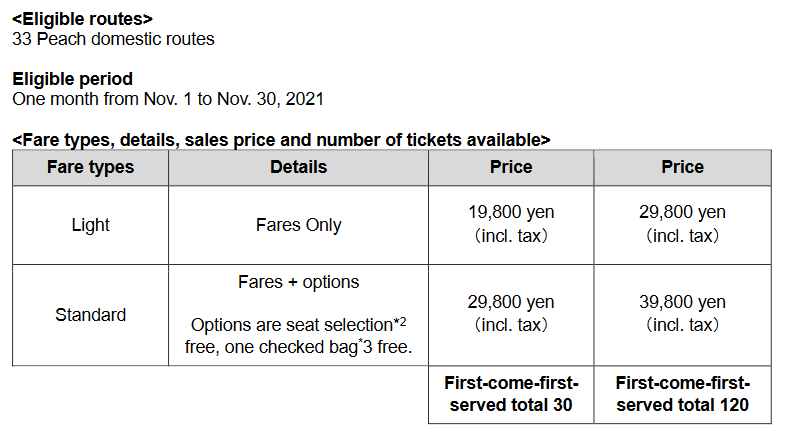
Task: Click the 39,800 yen price
Action: tap(682, 302)
